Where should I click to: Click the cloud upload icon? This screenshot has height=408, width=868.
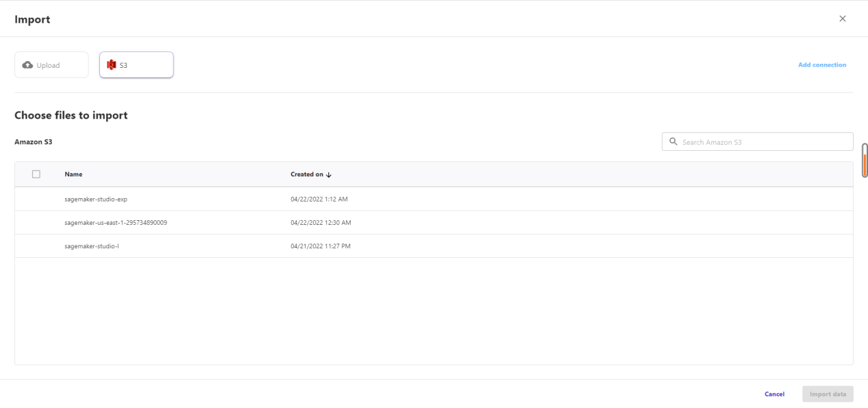click(27, 65)
